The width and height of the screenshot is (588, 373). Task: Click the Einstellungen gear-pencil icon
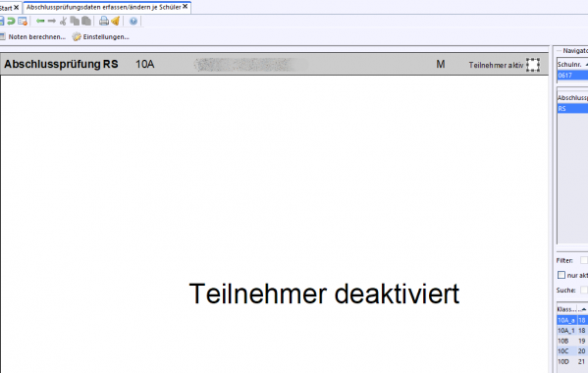coord(77,36)
